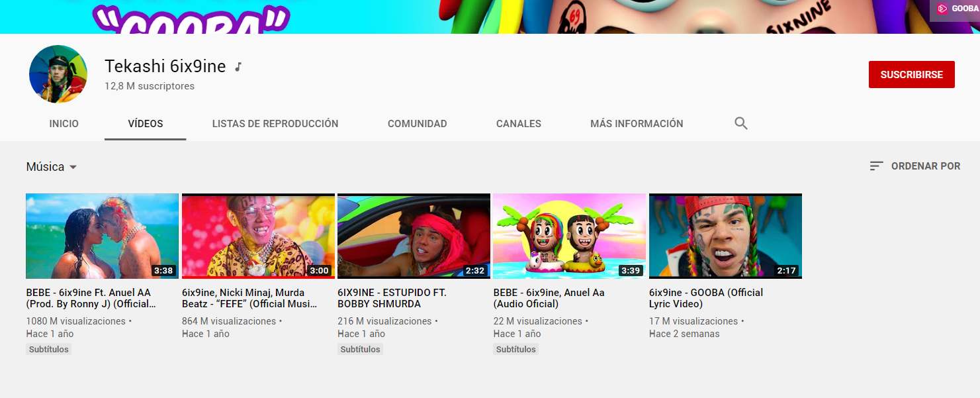The image size is (980, 398).
Task: Switch to the INICIO tab
Action: pos(64,124)
